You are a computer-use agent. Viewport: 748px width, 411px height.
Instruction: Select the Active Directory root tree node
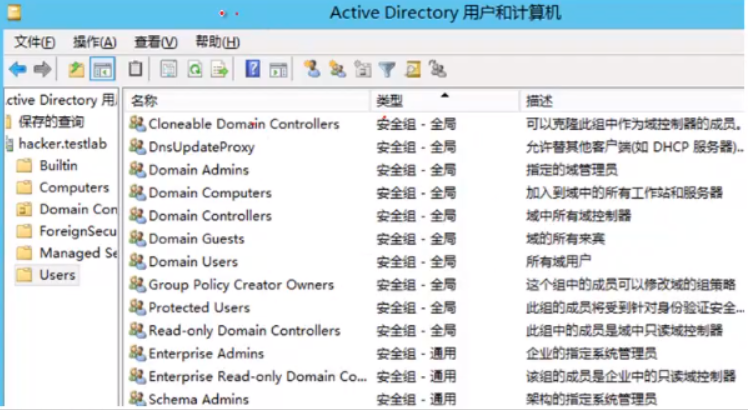(x=61, y=100)
